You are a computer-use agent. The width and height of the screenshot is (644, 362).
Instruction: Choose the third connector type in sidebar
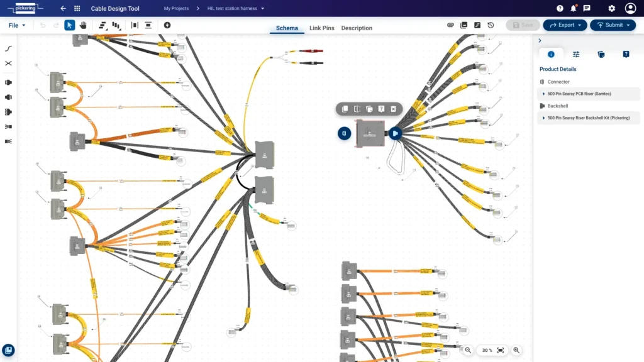[x=8, y=112]
